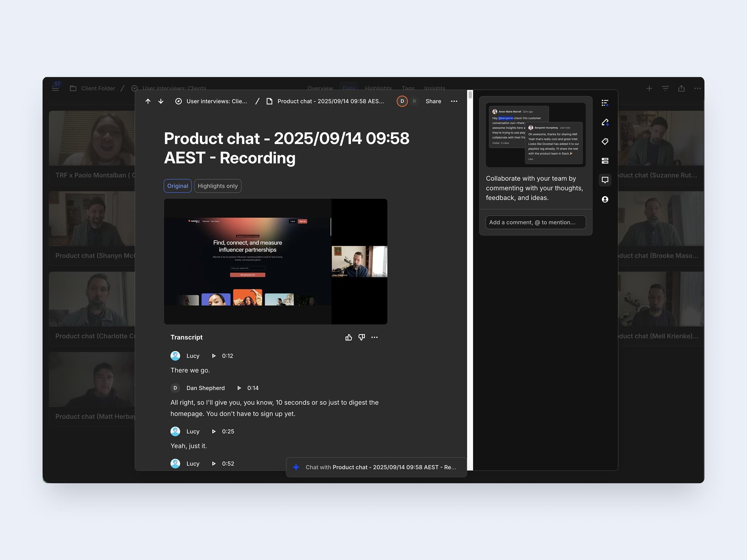Click Dan Shepherd's D avatar
The width and height of the screenshot is (747, 560).
[175, 388]
